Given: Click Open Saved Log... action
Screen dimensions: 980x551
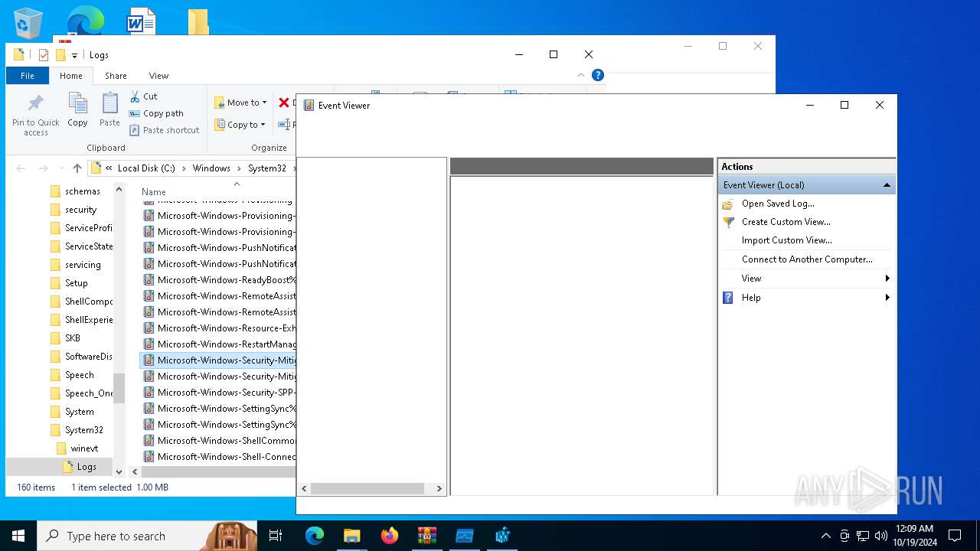Looking at the screenshot, I should coord(778,204).
